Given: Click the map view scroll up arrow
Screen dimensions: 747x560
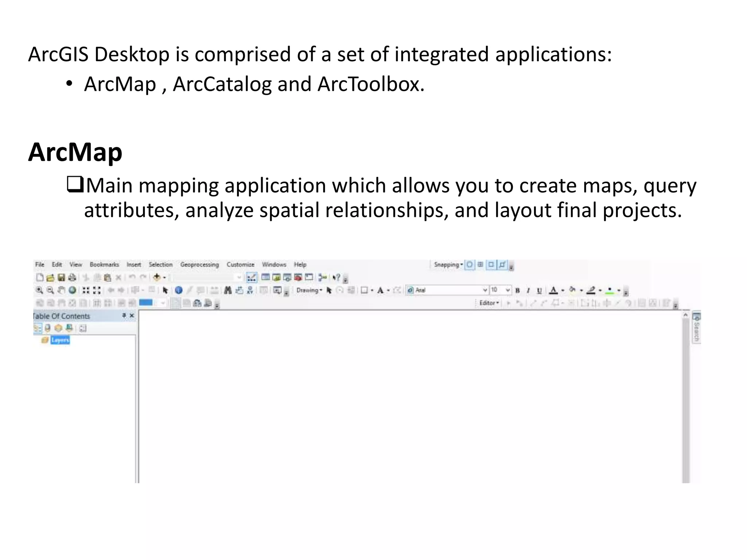Looking at the screenshot, I should click(x=686, y=315).
